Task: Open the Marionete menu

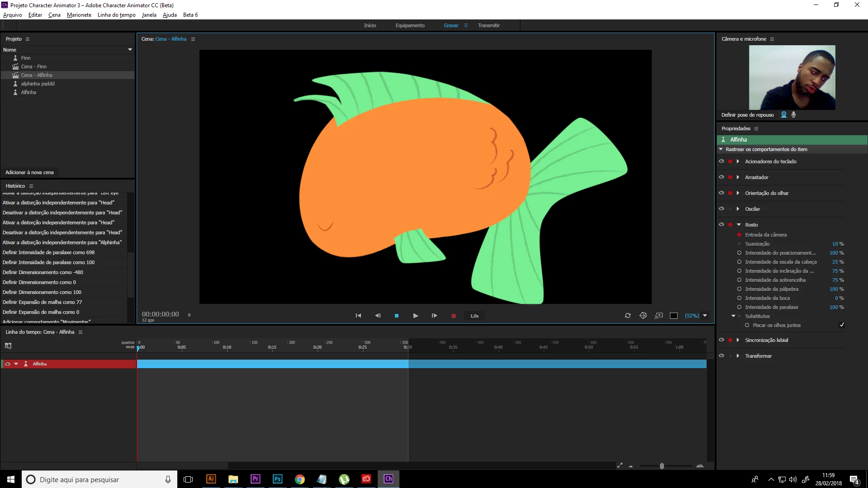Action: pyautogui.click(x=79, y=15)
